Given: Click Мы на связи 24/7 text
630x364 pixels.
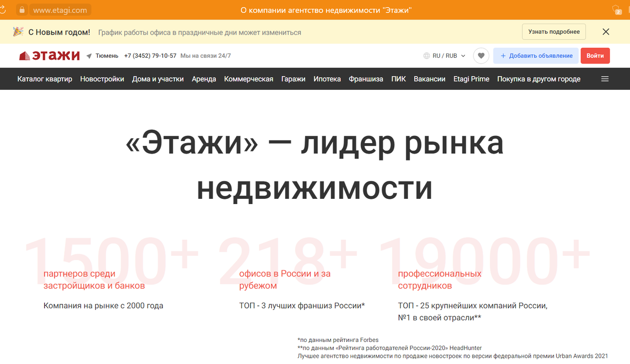Looking at the screenshot, I should tap(206, 56).
